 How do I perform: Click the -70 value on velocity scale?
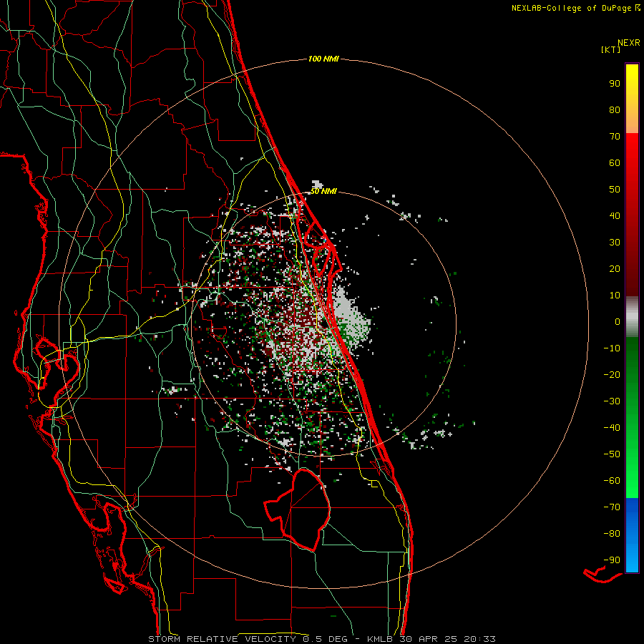click(612, 507)
